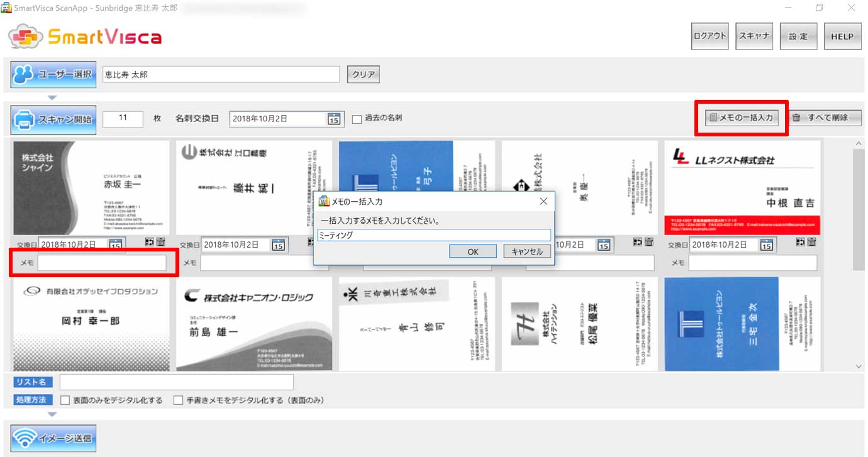Open calendar icon on 藤井 card

point(279,245)
